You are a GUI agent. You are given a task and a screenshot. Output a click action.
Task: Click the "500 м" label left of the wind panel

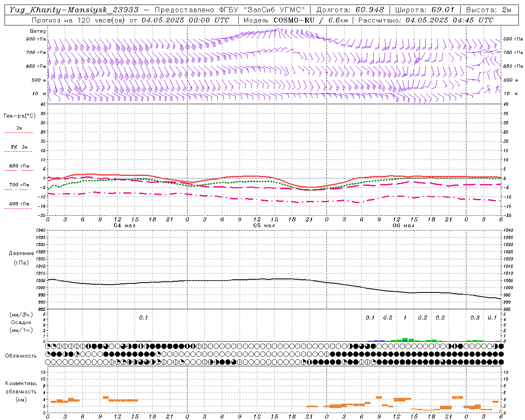pos(39,80)
